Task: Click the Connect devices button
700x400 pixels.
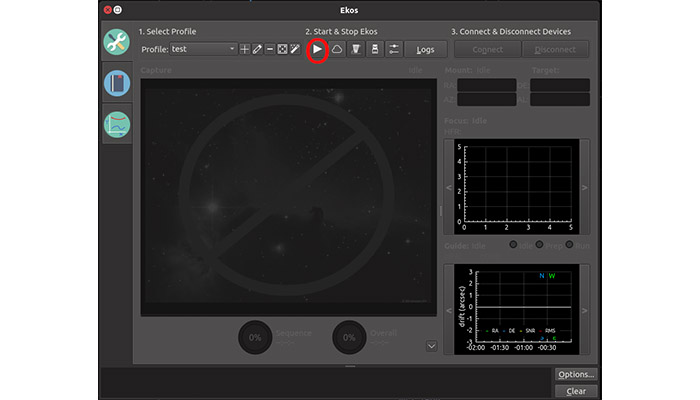Action: pos(487,49)
